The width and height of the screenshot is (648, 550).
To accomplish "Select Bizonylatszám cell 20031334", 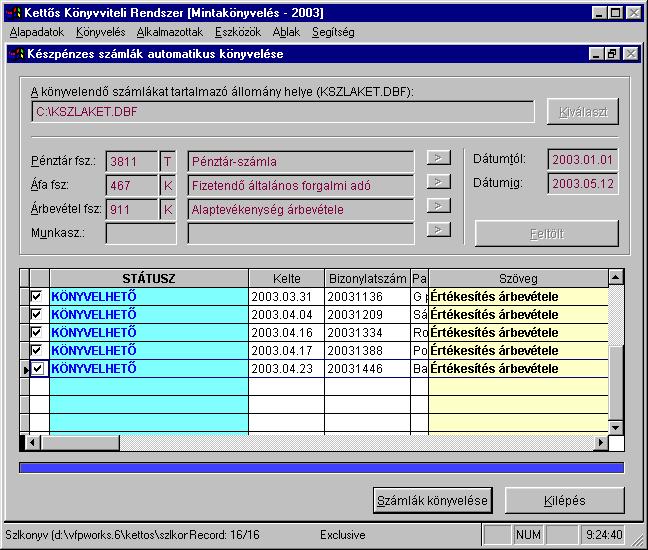I will 367,332.
